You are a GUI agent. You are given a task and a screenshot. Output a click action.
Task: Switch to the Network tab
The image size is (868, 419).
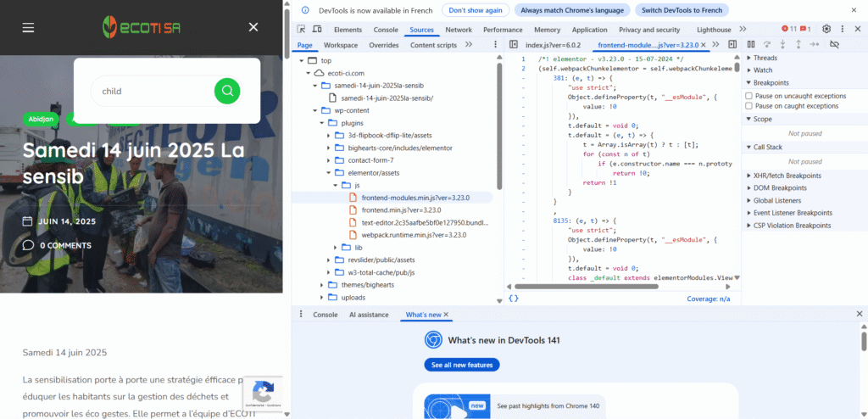pos(459,30)
